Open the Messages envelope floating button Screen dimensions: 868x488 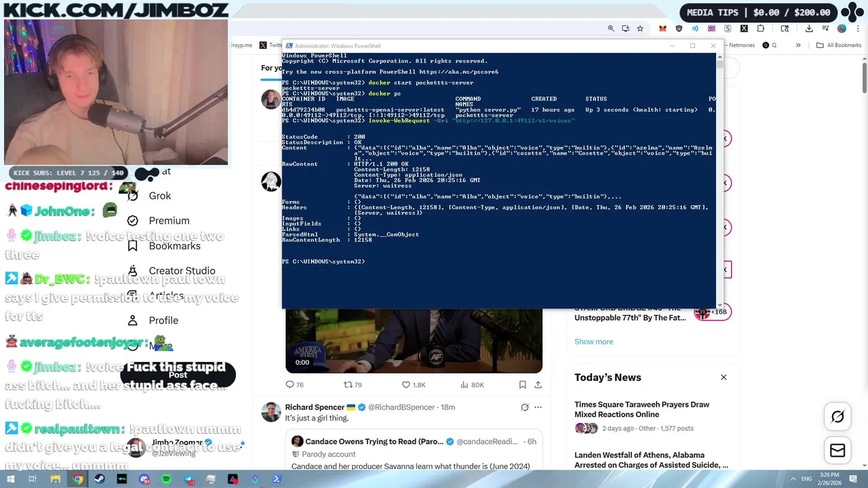pos(837,451)
